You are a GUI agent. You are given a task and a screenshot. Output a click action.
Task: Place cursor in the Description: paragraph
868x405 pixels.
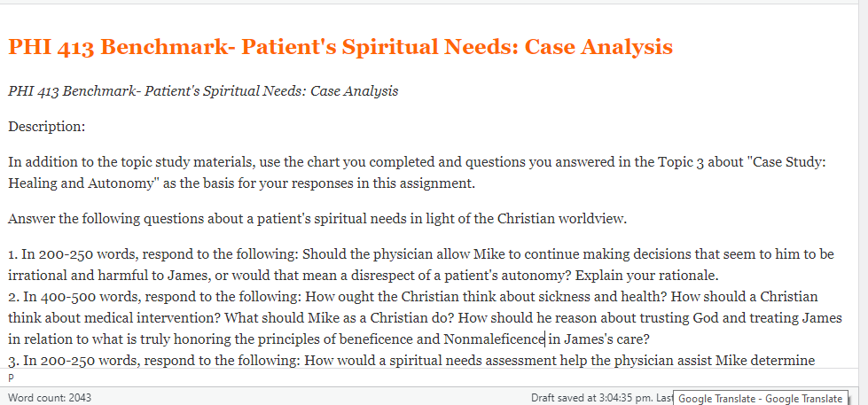(46, 127)
